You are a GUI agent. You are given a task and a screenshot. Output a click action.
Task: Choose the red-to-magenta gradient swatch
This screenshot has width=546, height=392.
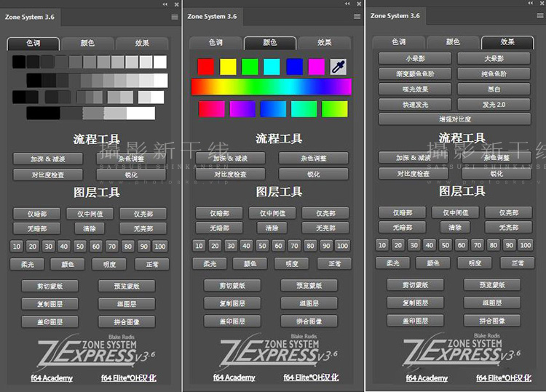[212, 109]
